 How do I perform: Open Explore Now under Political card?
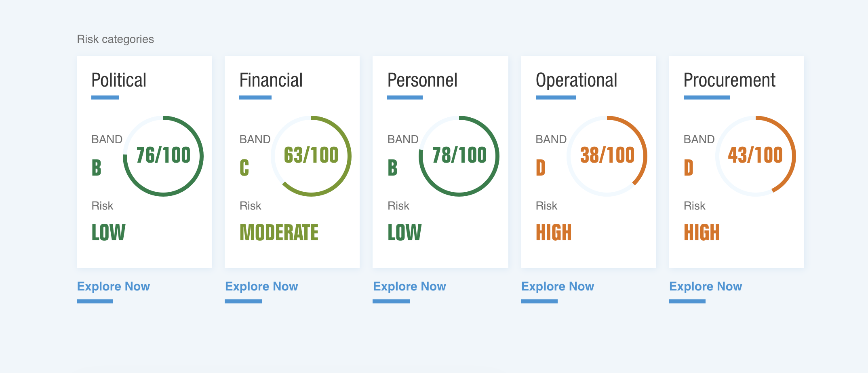pyautogui.click(x=114, y=286)
